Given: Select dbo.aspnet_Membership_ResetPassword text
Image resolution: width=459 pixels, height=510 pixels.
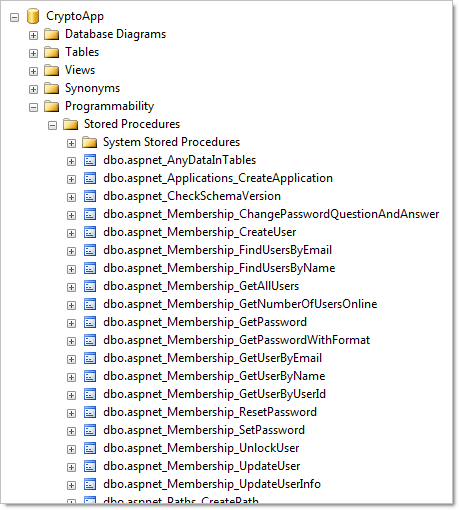Looking at the screenshot, I should coord(210,412).
